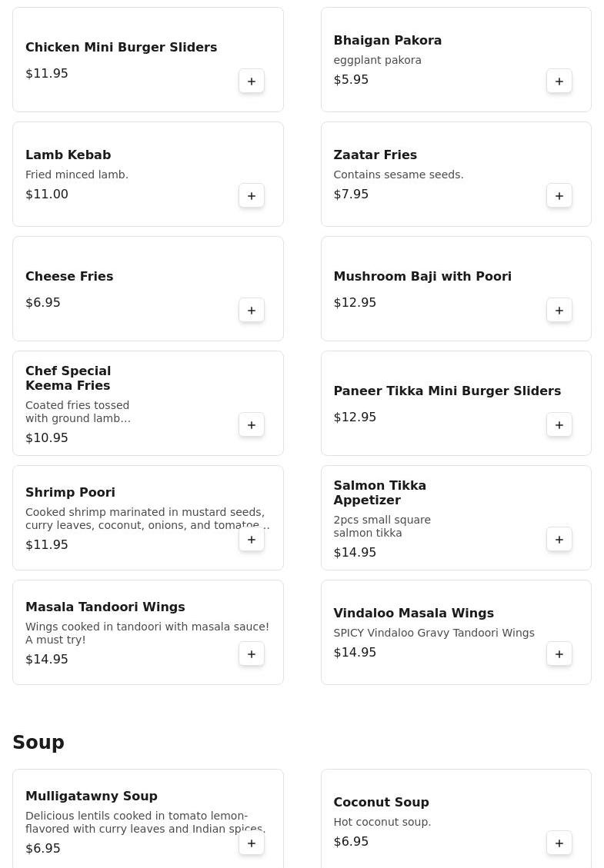The height and width of the screenshot is (868, 604).
Task: Select the Shrimp Poori description text
Action: click(146, 518)
